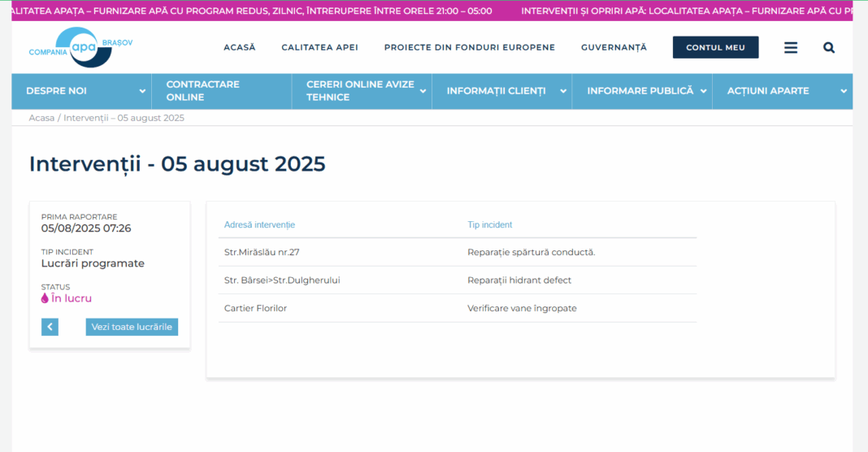Click the Lucrări programate incident type

(x=93, y=263)
